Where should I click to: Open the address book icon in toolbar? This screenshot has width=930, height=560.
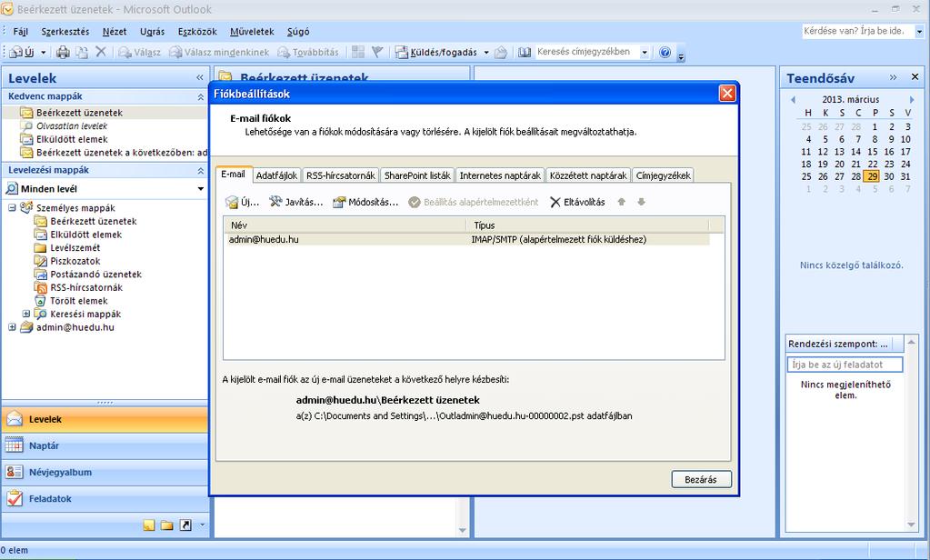tap(525, 52)
